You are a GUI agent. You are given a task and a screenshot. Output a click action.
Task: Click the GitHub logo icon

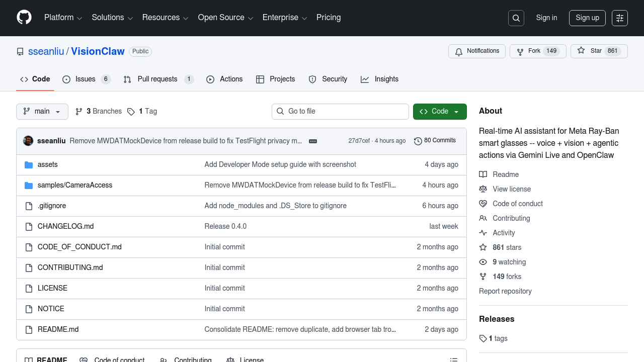point(24,18)
